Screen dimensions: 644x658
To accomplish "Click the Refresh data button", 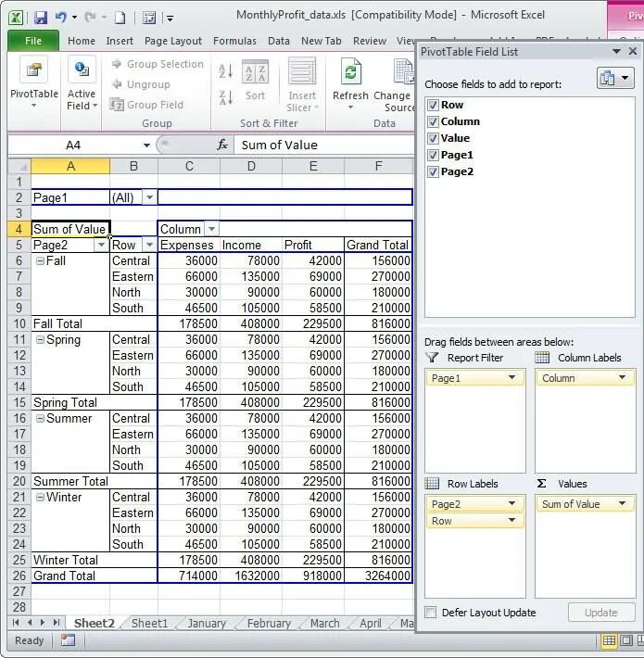I will point(350,84).
